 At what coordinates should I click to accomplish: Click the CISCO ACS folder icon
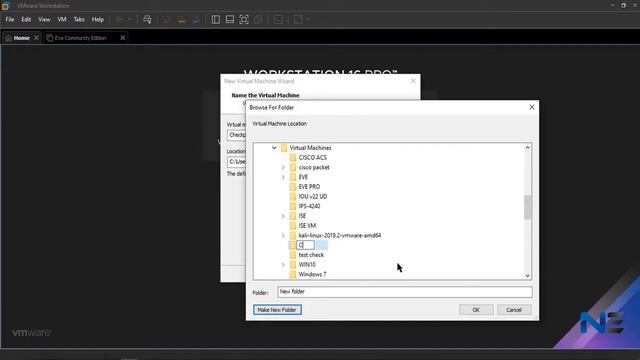(x=293, y=158)
